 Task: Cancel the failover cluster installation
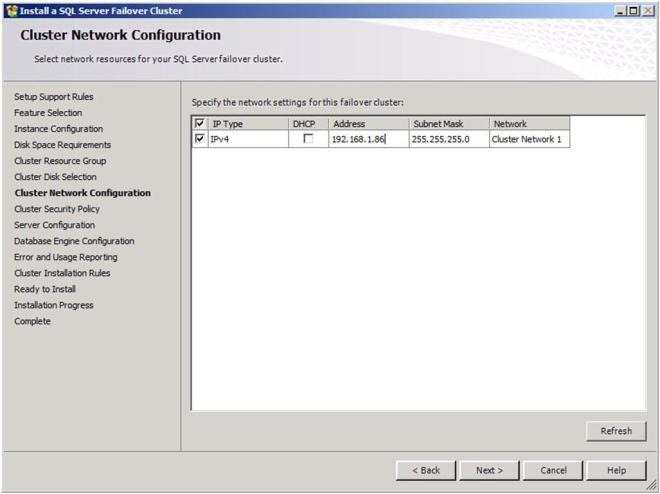pos(553,469)
